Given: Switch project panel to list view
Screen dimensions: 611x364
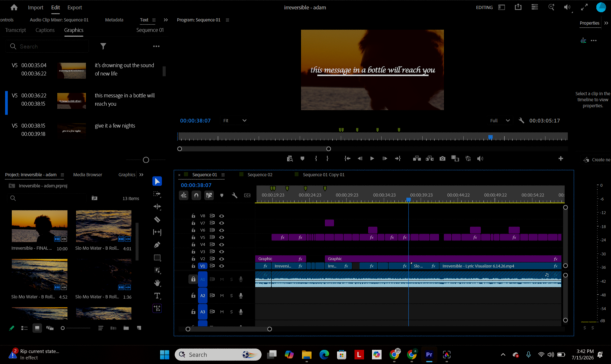Looking at the screenshot, I should click(x=24, y=328).
